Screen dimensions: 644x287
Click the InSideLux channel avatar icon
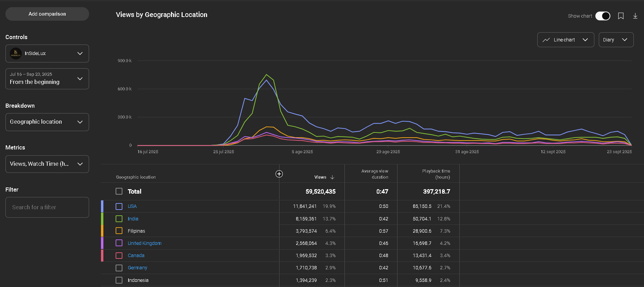tap(16, 53)
